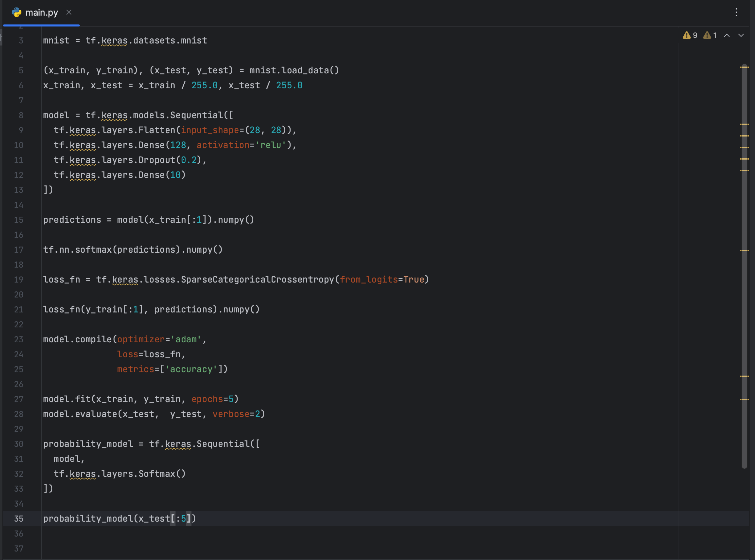The width and height of the screenshot is (755, 560).
Task: Close the main.py editor tab
Action: [x=69, y=13]
